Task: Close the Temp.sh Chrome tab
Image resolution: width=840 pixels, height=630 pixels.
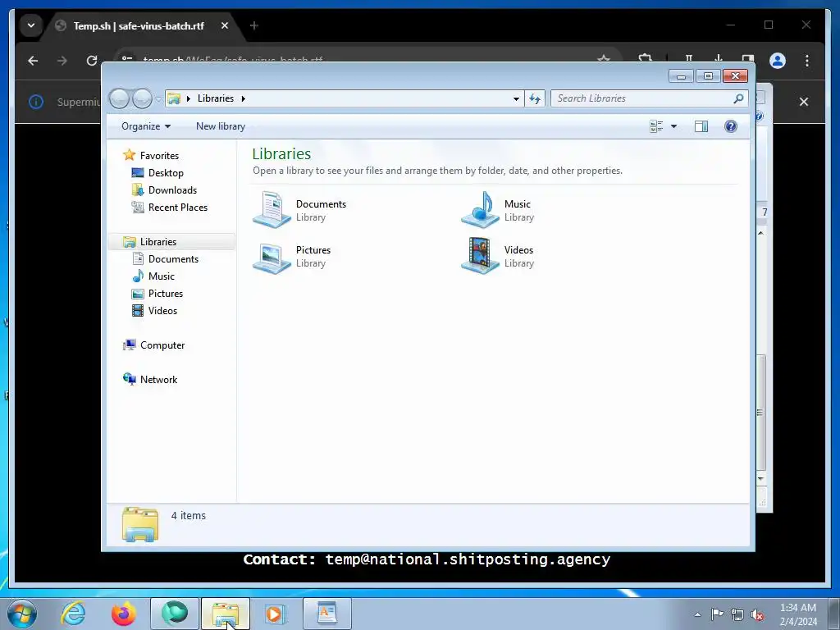Action: point(225,25)
